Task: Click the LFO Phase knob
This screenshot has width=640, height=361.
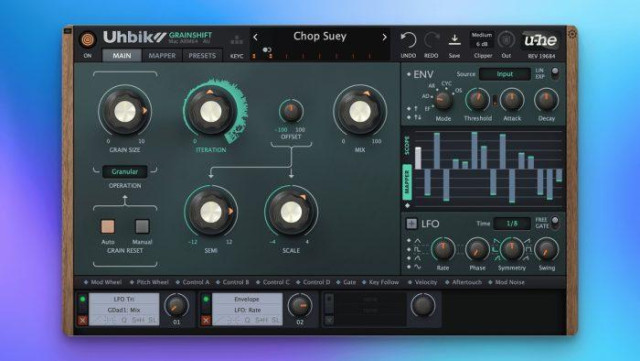Action: [477, 250]
